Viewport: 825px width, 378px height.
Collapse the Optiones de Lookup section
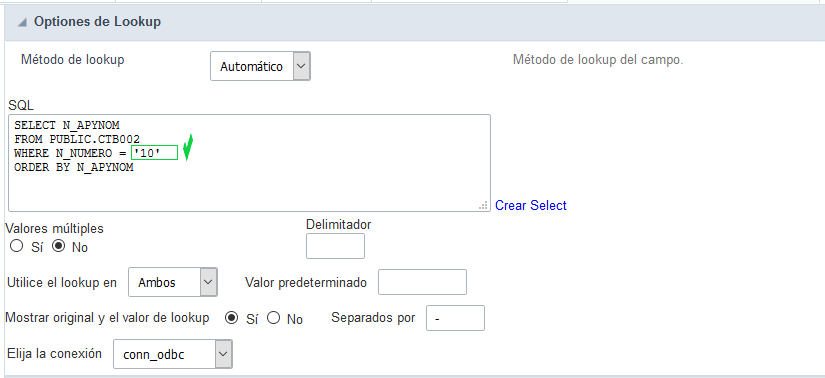click(22, 23)
